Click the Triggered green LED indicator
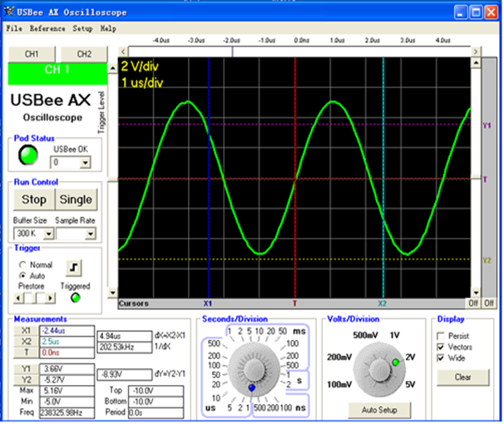Viewport: 504px width, 424px height. pyautogui.click(x=77, y=298)
